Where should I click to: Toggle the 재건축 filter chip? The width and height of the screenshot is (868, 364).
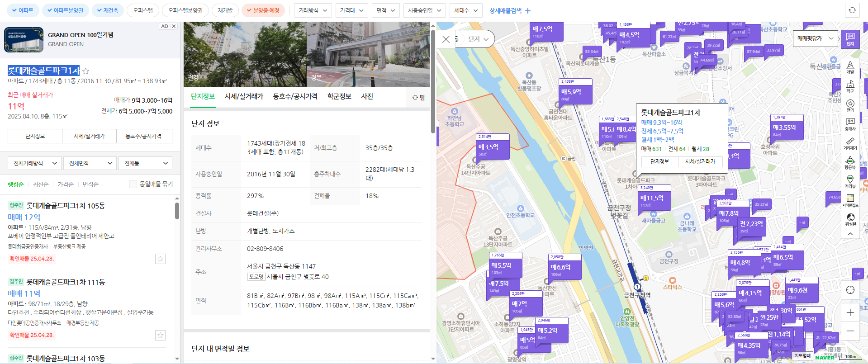(108, 10)
